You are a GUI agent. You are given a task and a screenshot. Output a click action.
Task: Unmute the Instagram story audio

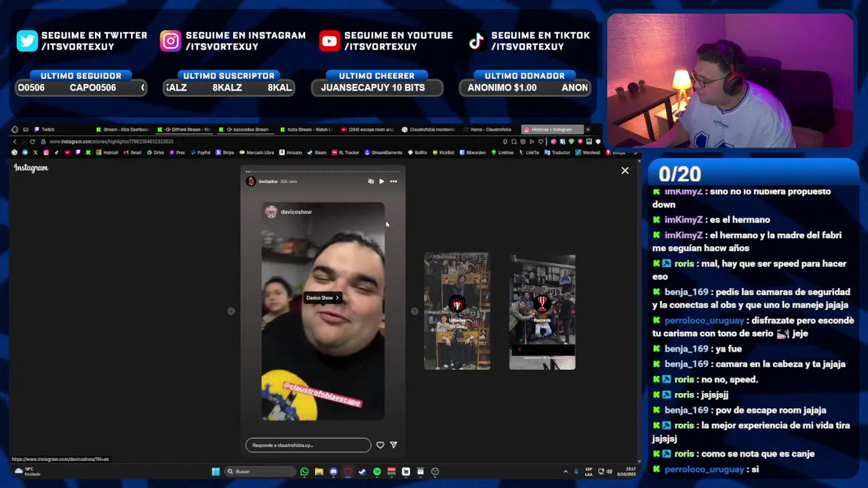(370, 182)
